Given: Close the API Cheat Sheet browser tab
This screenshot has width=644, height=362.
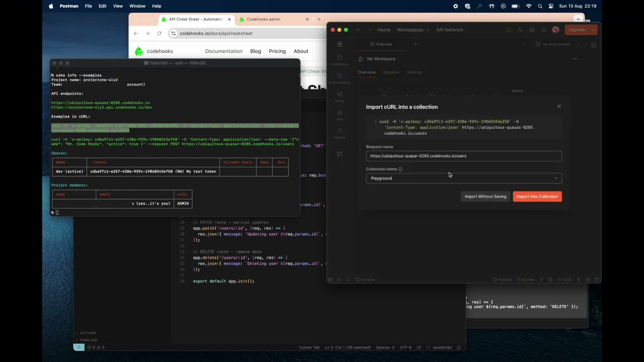Looking at the screenshot, I should (x=229, y=19).
